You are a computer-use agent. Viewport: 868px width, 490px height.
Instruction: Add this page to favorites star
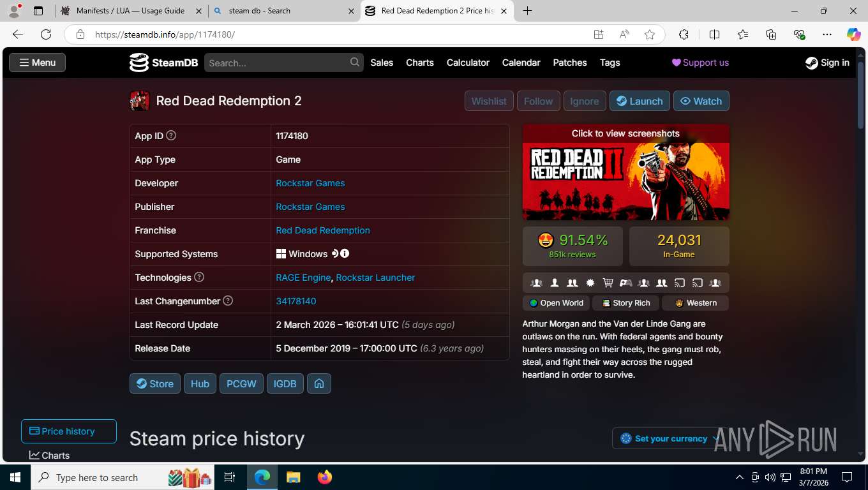pos(650,34)
